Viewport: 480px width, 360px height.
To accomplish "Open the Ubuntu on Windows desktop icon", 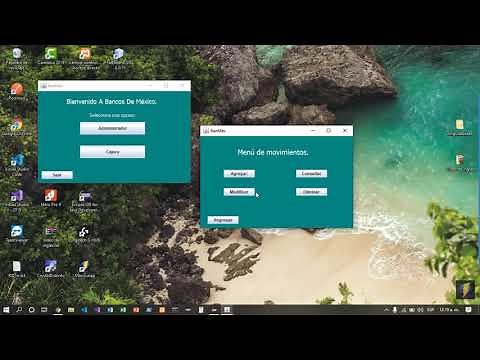I will pos(85,196).
